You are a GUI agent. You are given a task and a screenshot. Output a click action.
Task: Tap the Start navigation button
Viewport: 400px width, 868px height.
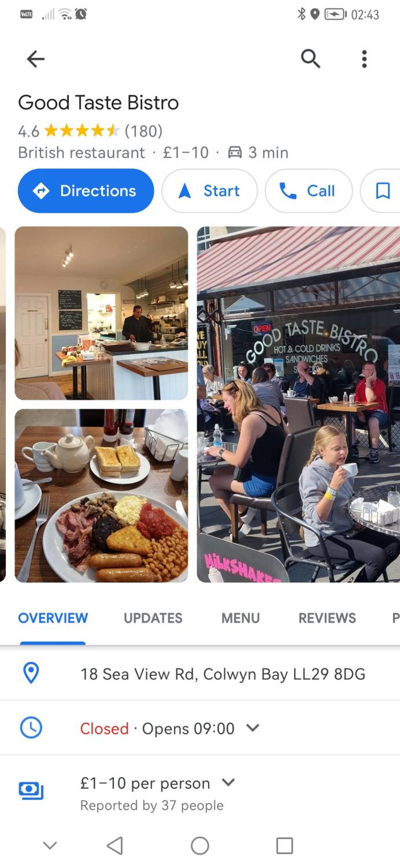coord(210,191)
